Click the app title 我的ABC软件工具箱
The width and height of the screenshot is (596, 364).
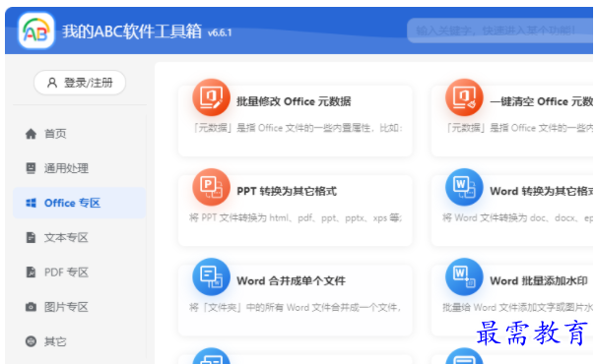[x=132, y=31]
